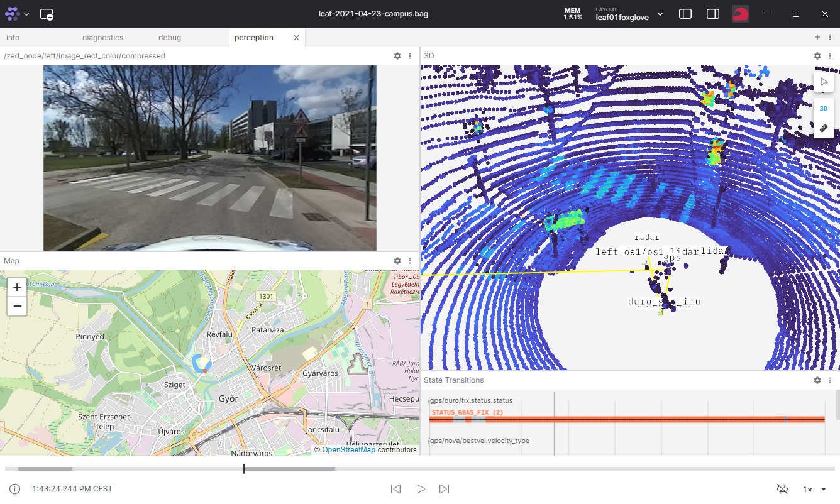
Task: Open more options of the Map panel
Action: (410, 261)
